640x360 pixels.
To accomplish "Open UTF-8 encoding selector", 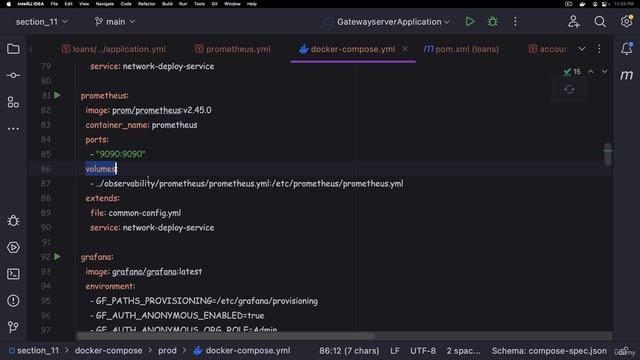I will coord(423,351).
